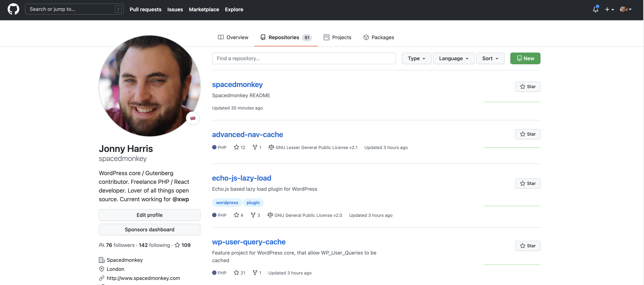
Task: Expand the plus create-new menu
Action: tap(609, 9)
